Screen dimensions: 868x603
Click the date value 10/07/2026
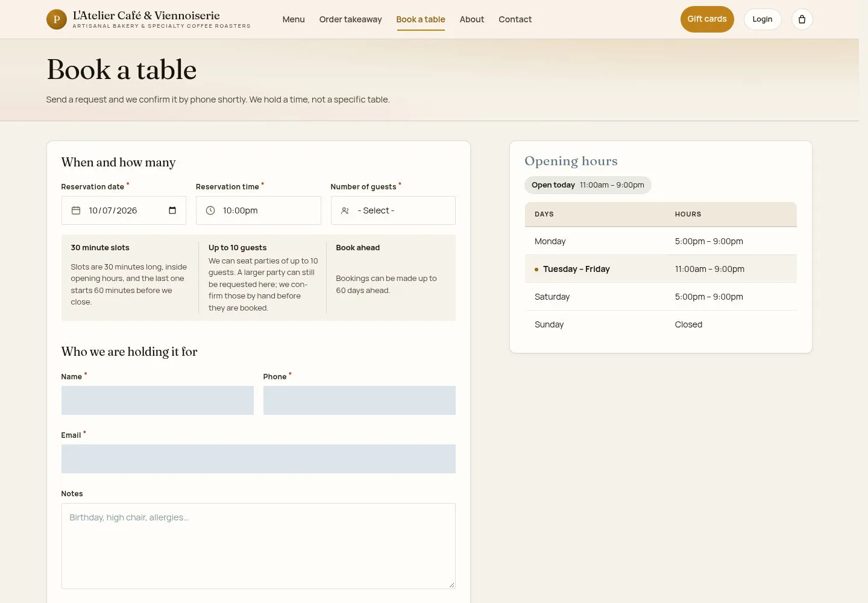click(x=113, y=210)
